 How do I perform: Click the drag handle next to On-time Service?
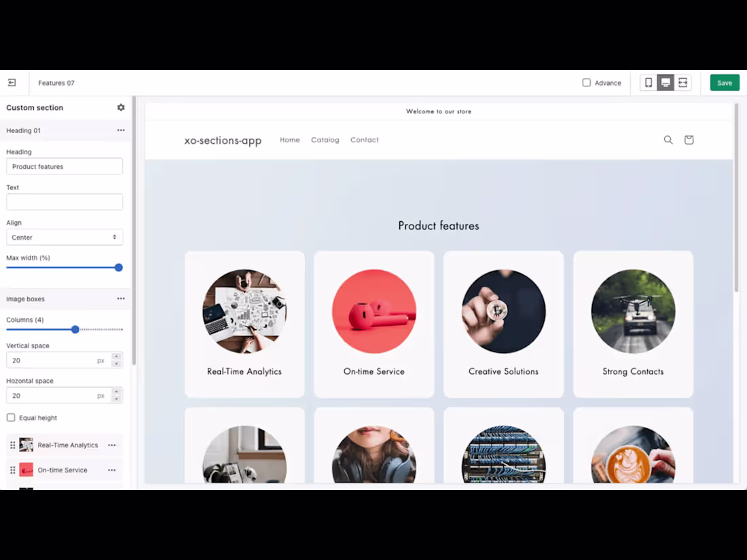[x=12, y=470]
